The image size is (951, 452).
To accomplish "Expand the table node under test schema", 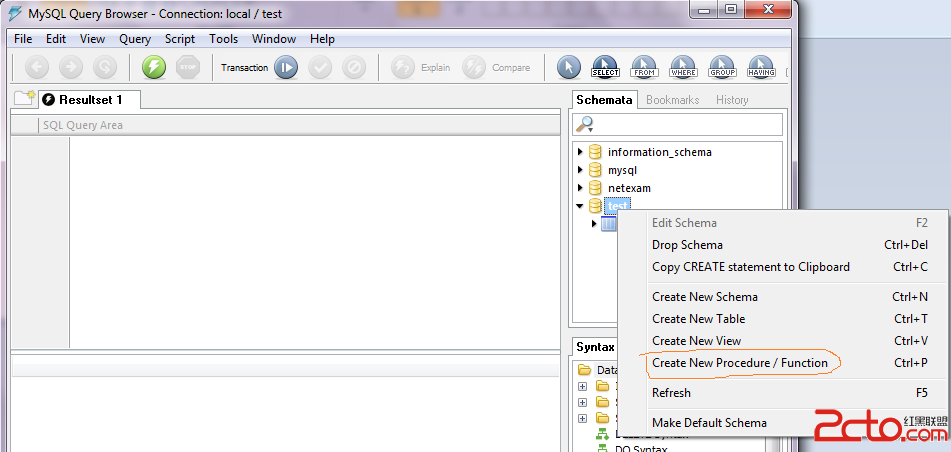I will tap(594, 224).
